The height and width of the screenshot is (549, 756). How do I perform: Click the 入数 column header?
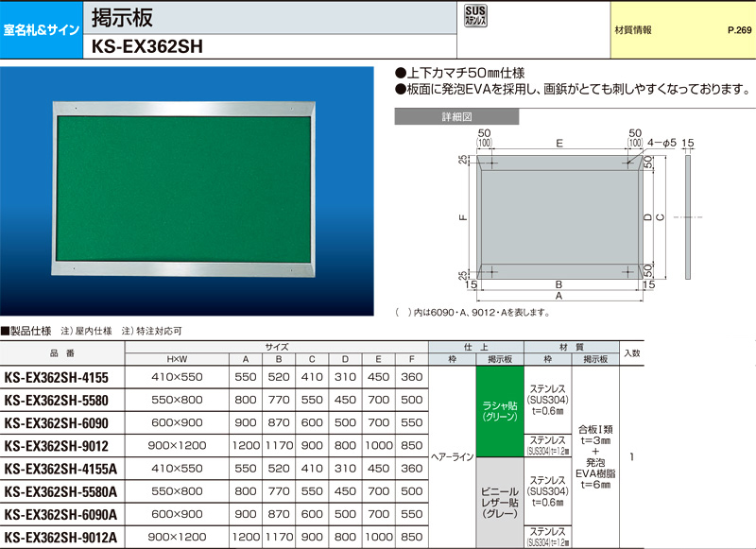pyautogui.click(x=631, y=353)
